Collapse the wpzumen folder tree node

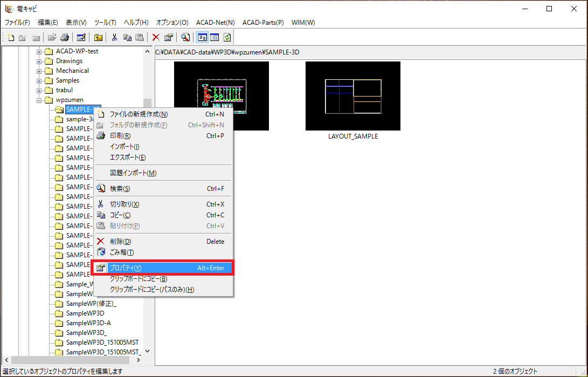(x=39, y=100)
